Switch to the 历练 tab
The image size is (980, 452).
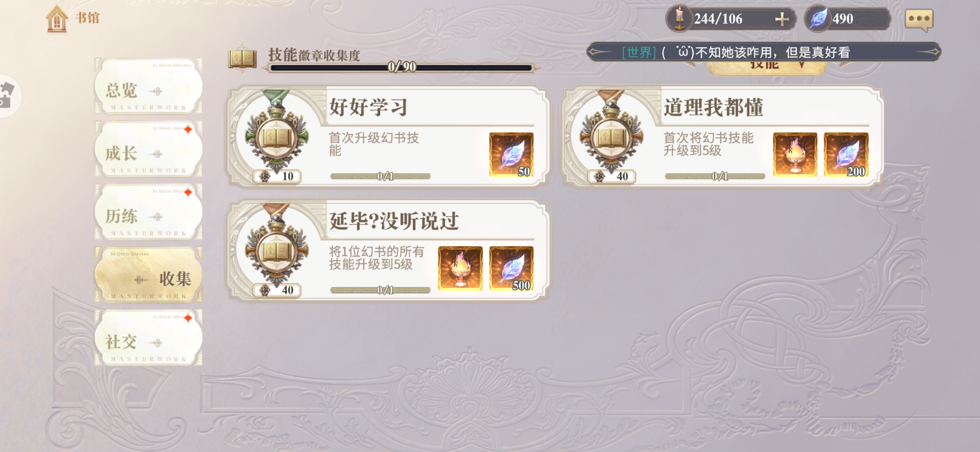[148, 212]
